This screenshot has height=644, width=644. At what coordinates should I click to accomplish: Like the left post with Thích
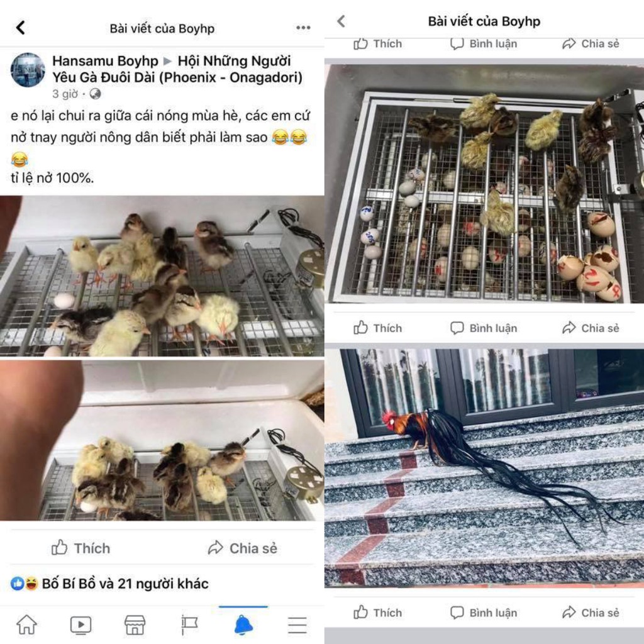81,548
